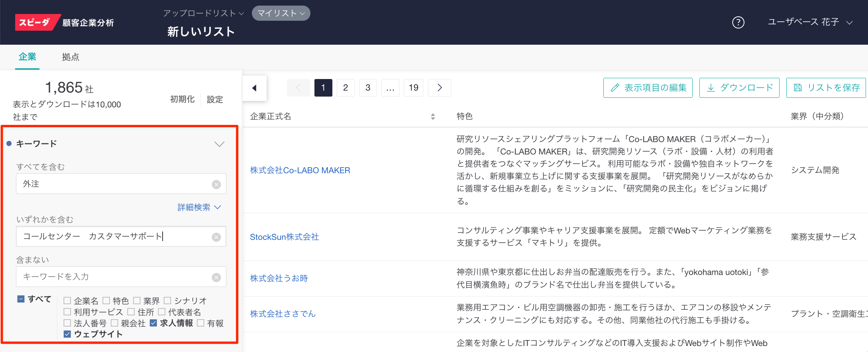Screen dimensions: 868x352
Task: Click the リストを保存 button
Action: click(826, 88)
